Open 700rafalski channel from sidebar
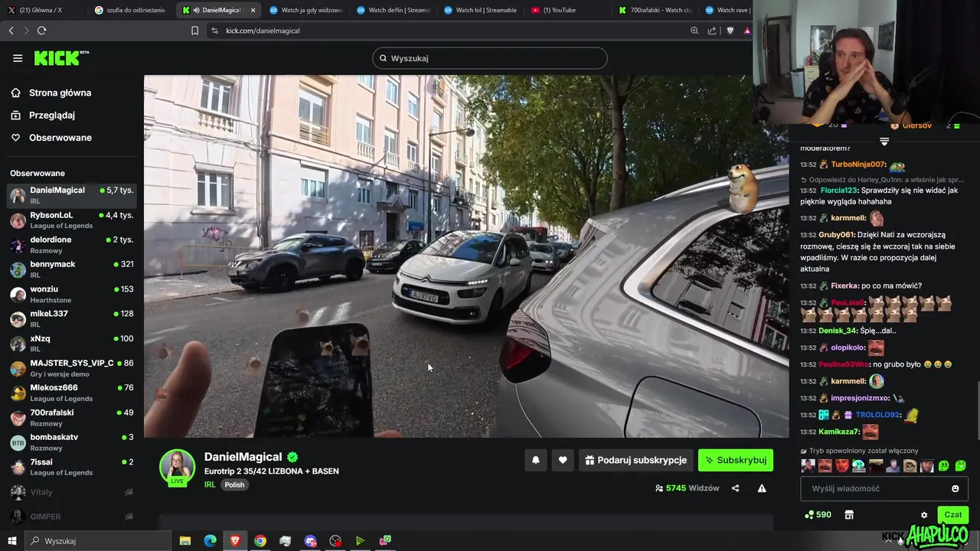980x551 pixels. (x=72, y=417)
